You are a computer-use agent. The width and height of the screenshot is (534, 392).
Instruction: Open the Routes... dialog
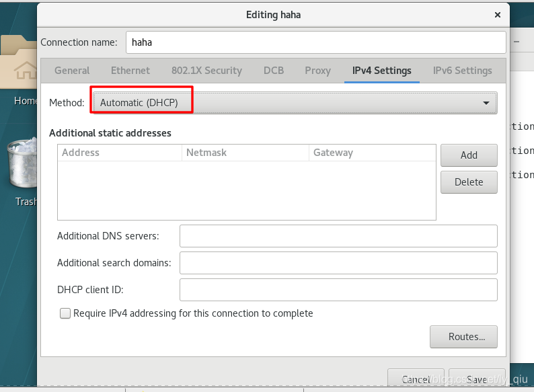pyautogui.click(x=463, y=337)
